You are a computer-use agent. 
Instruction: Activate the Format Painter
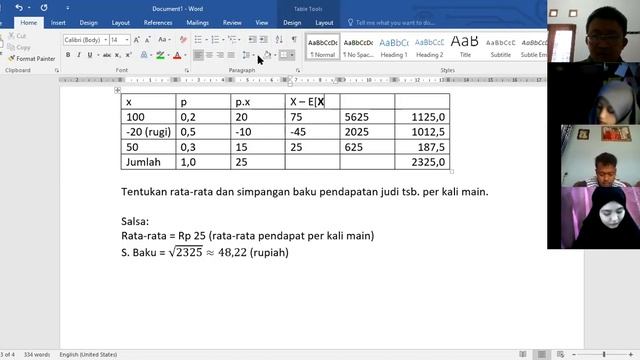pos(32,59)
